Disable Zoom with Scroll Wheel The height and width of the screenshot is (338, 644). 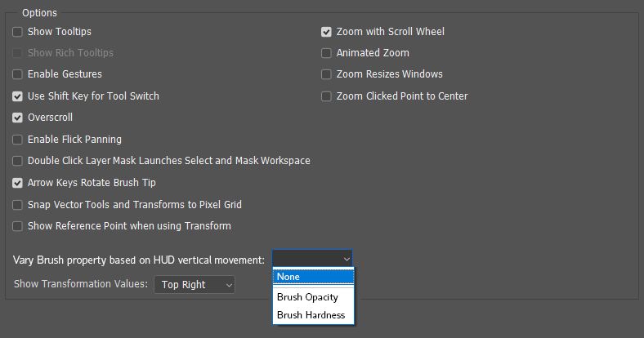326,32
